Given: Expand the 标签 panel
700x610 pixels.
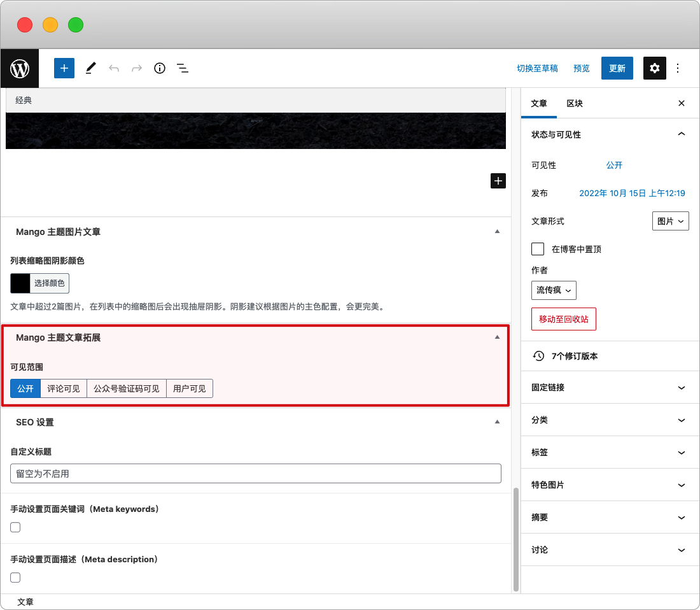Looking at the screenshot, I should click(610, 452).
